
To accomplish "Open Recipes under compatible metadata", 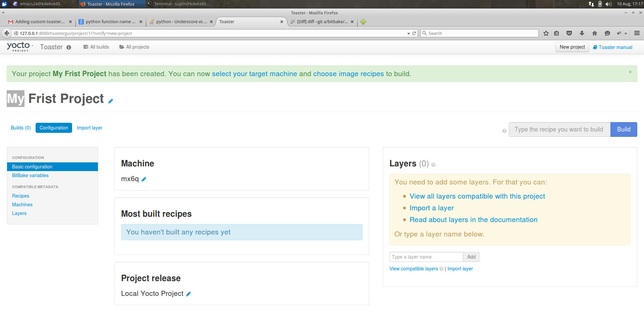I will click(20, 196).
